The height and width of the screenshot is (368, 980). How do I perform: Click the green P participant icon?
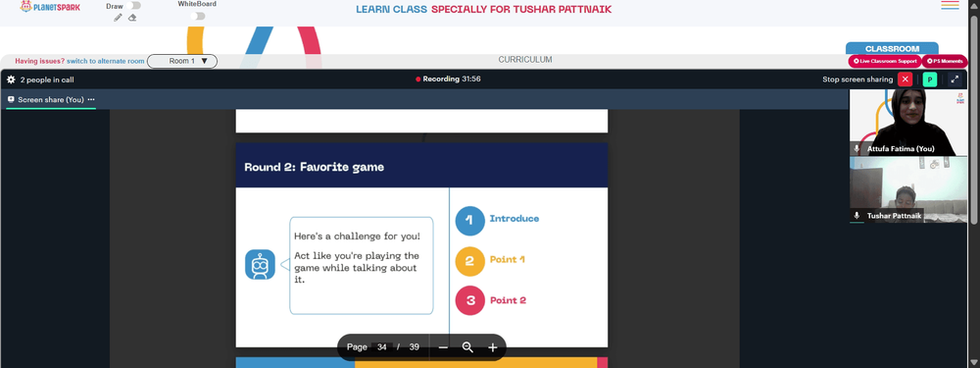click(x=929, y=79)
